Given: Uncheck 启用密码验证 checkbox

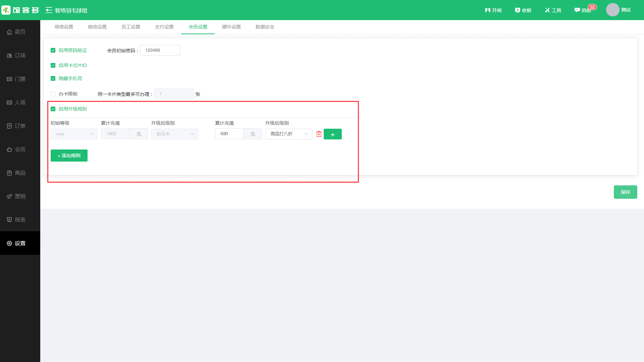Looking at the screenshot, I should point(53,50).
